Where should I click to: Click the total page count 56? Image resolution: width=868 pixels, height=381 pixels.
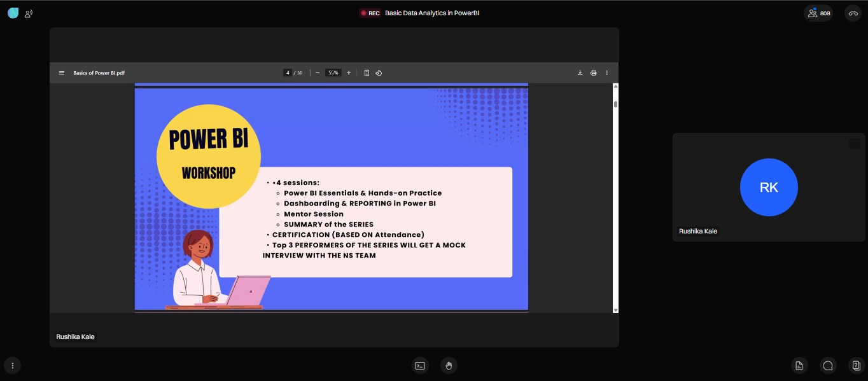coord(300,73)
